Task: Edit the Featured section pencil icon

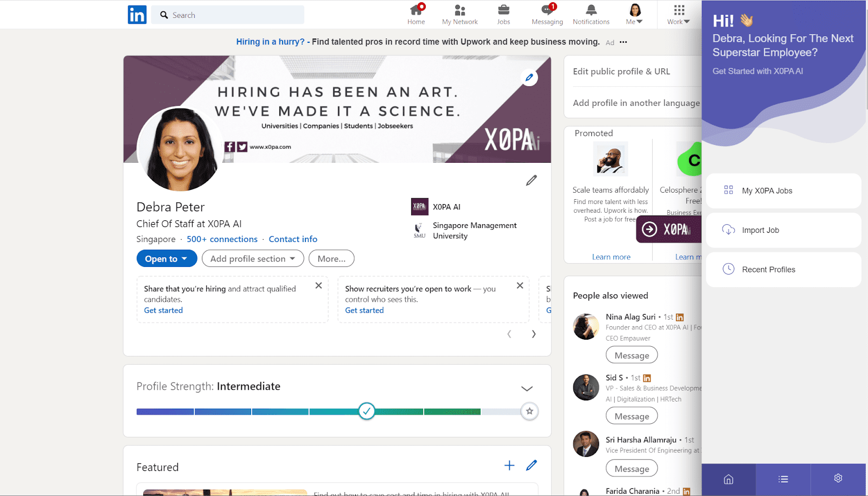Action: [x=532, y=465]
